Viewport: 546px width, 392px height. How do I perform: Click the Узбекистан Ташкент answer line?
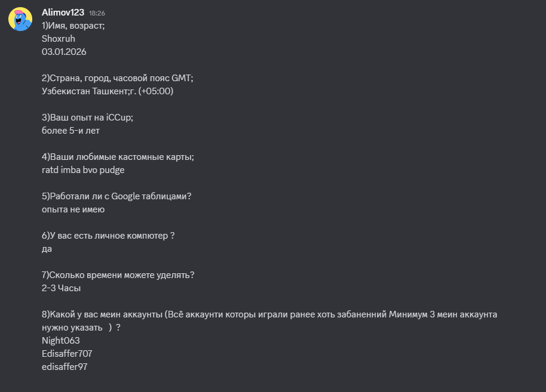point(108,91)
